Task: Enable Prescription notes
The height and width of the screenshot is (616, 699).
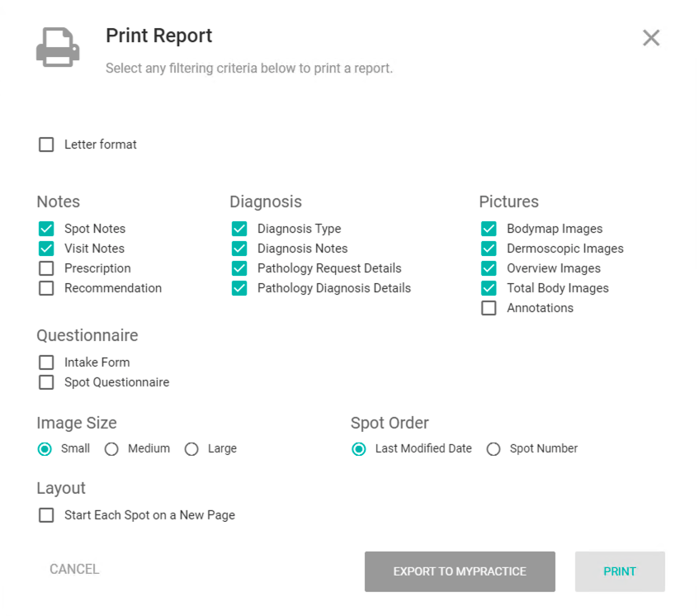Action: click(x=46, y=268)
